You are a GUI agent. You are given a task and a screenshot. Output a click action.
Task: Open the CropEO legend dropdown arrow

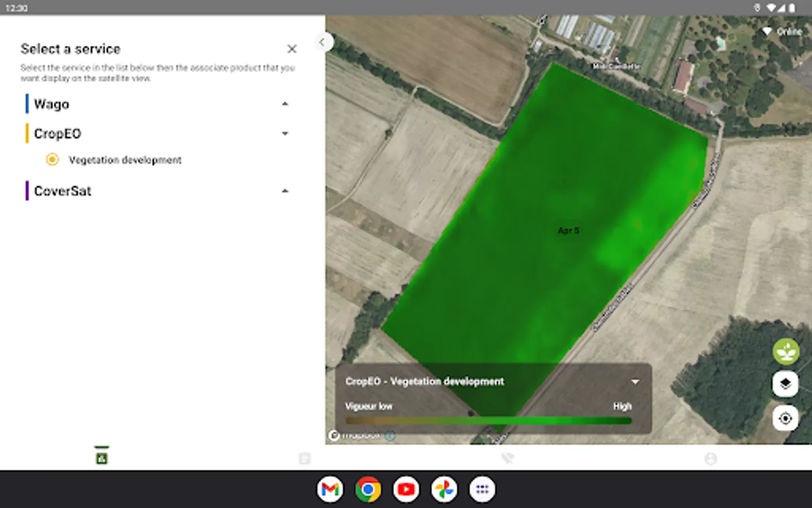click(x=635, y=382)
